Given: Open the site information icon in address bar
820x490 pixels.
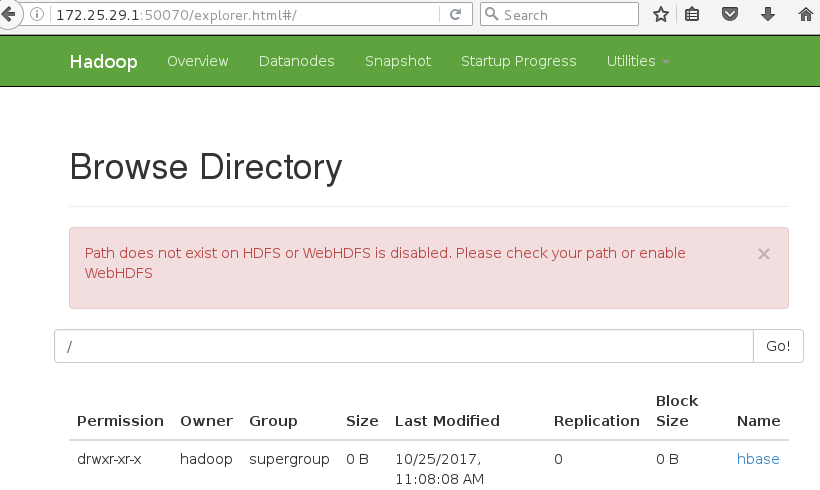Looking at the screenshot, I should [x=37, y=14].
